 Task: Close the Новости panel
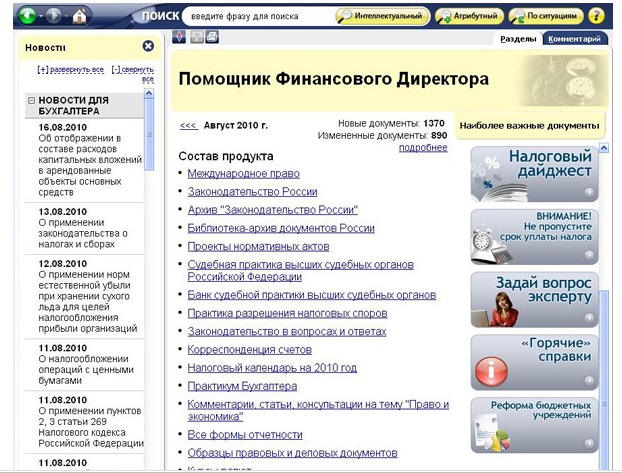[x=148, y=46]
